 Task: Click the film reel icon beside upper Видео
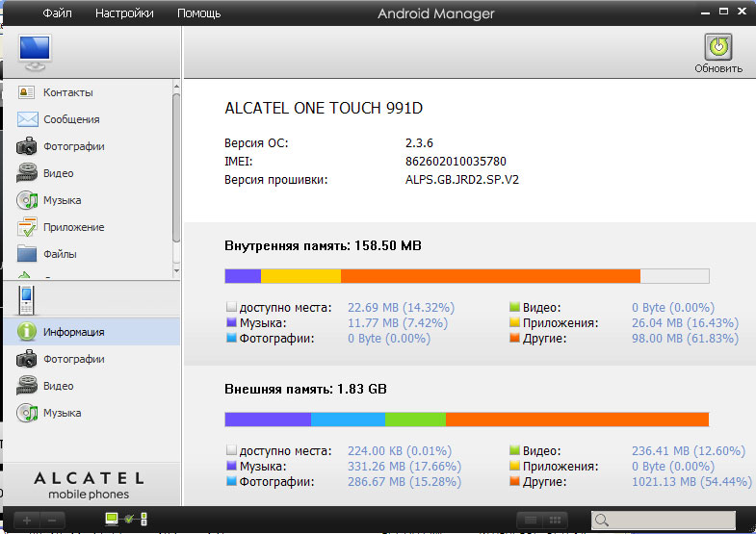(x=27, y=173)
